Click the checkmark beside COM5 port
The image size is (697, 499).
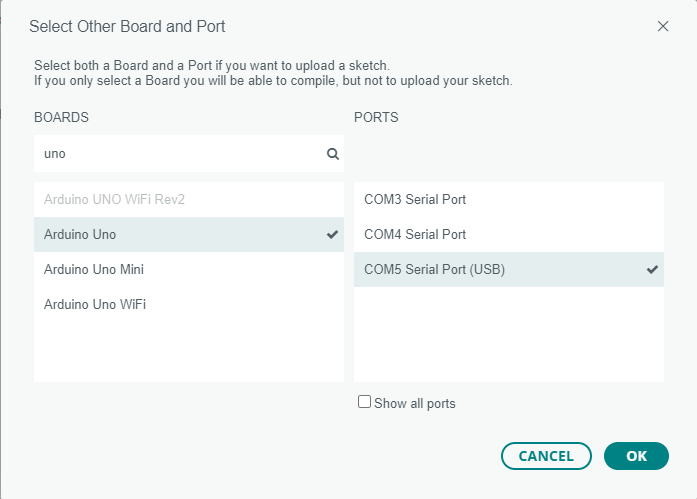click(652, 270)
